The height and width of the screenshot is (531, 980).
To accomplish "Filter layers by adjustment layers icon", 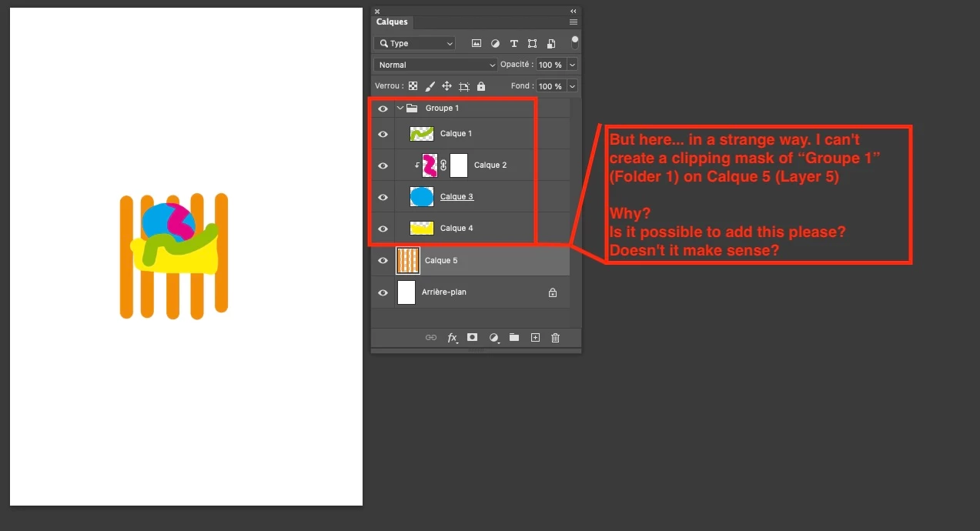I will point(495,44).
